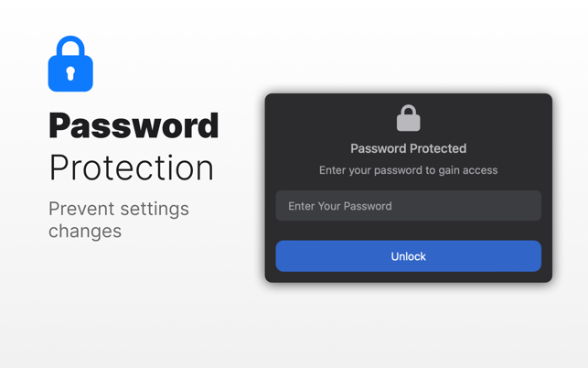Screen dimensions: 588x368
Task: Click the gray padlock icon in dialog
Action: click(409, 118)
